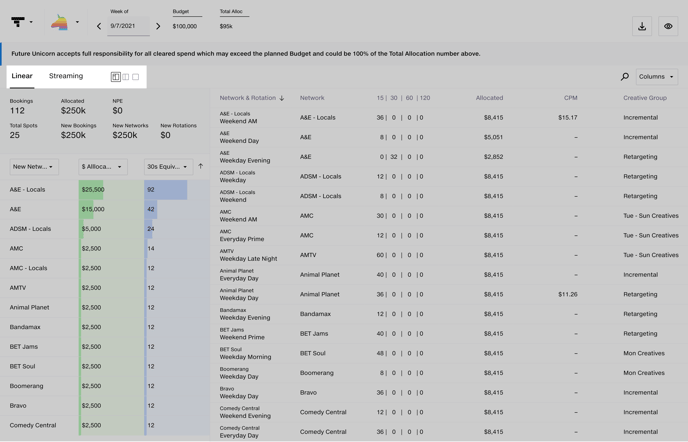This screenshot has width=688, height=442.
Task: Select Bravo in the network list
Action: (x=18, y=406)
